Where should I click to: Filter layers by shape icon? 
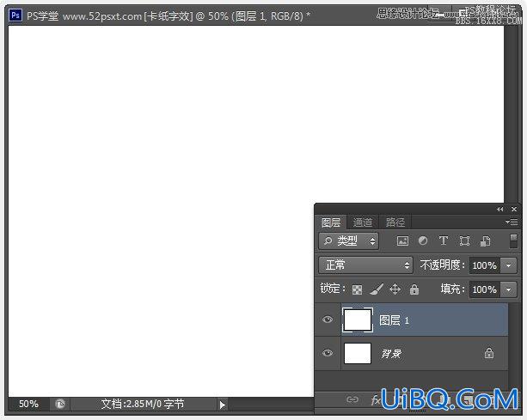[x=464, y=240]
